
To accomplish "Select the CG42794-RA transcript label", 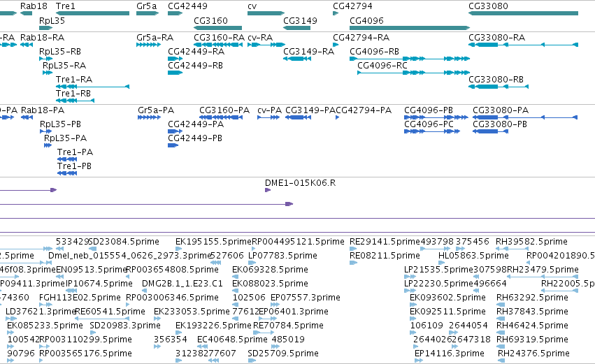I will coord(361,38).
